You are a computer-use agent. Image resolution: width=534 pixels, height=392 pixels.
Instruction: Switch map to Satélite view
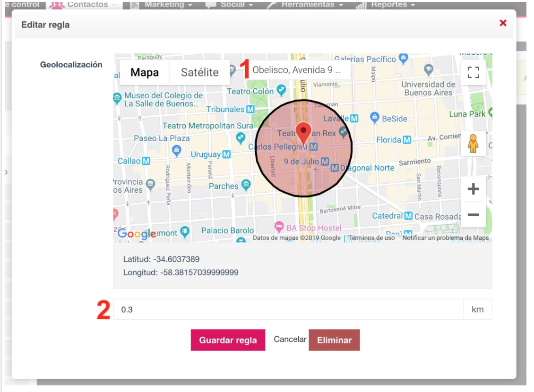pos(199,72)
